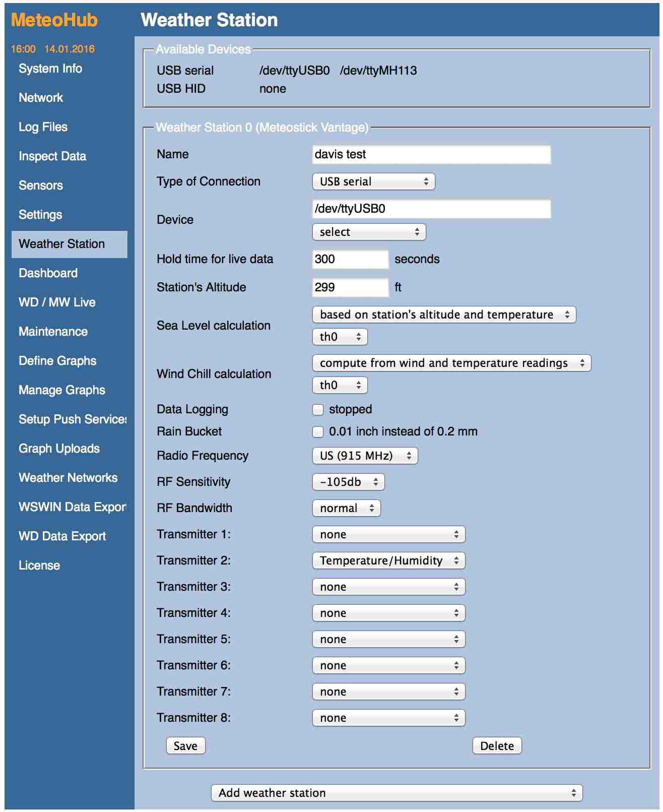
Task: Open the Weather Networks menu item
Action: click(x=68, y=478)
